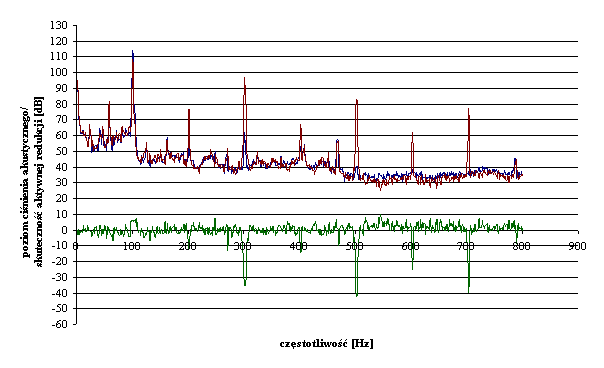Click the green dip near 700 Hz

click(468, 291)
